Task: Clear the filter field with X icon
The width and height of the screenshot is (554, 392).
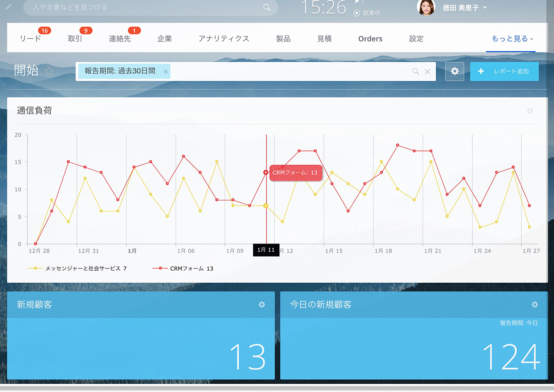Action: click(428, 71)
